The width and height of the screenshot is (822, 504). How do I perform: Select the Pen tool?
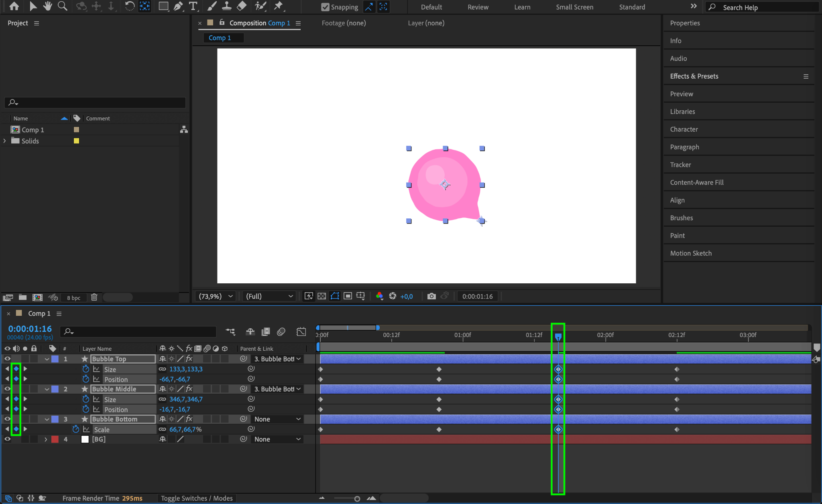tap(178, 6)
